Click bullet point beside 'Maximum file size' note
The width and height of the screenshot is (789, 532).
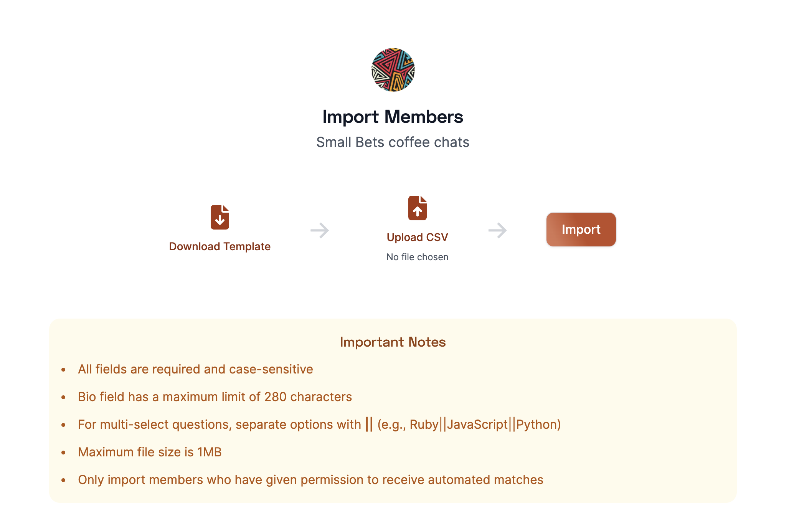tap(64, 453)
